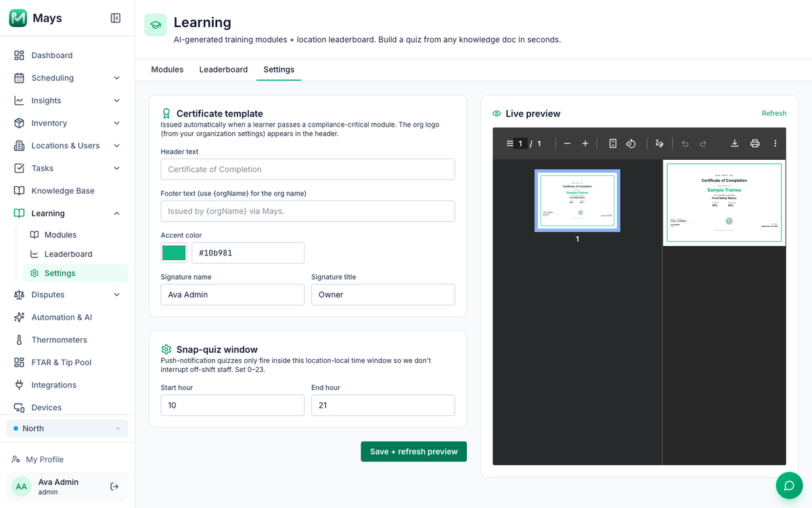The height and width of the screenshot is (508, 812).
Task: Zoom out the PDF preview
Action: coord(567,144)
